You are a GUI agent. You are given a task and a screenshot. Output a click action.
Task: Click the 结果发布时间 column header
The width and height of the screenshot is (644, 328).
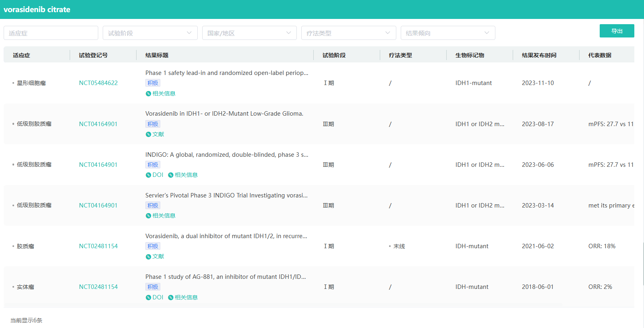pyautogui.click(x=539, y=55)
